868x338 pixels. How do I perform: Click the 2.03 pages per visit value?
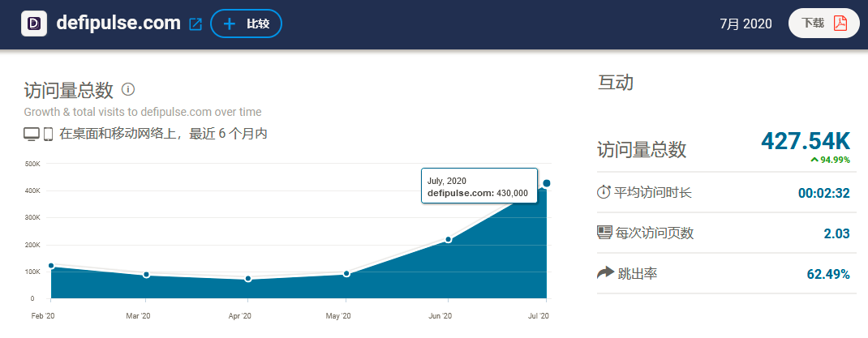(836, 233)
